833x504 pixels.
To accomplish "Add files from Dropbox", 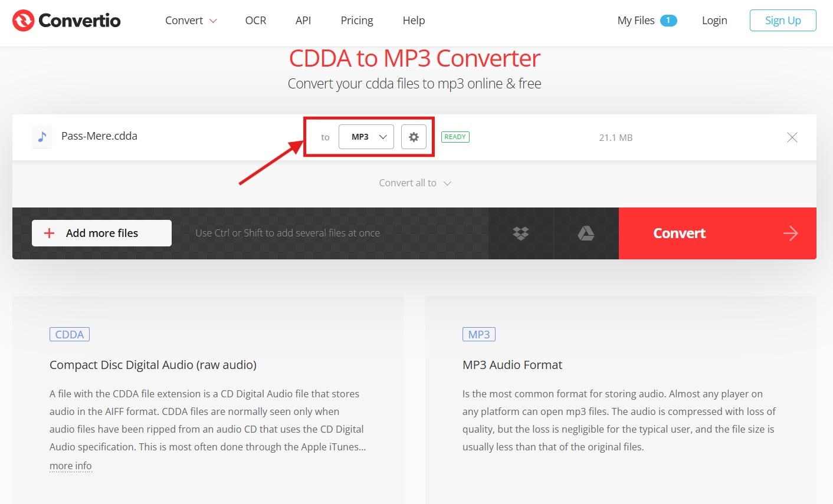I will (x=521, y=233).
